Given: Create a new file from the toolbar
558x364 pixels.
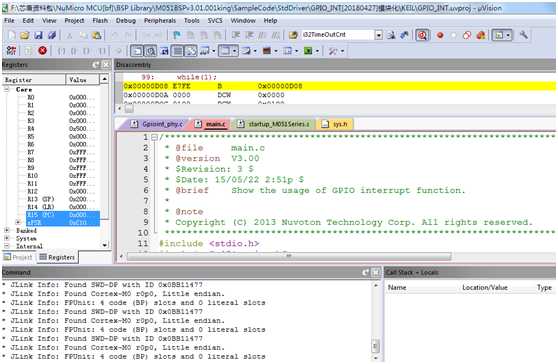Looking at the screenshot, I should (x=11, y=35).
